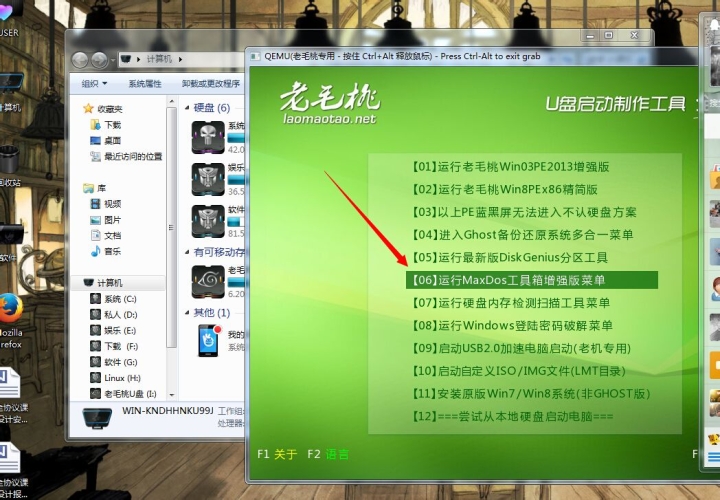Select menu item 09 USB2.0加速
The height and width of the screenshot is (500, 720).
pyautogui.click(x=521, y=348)
